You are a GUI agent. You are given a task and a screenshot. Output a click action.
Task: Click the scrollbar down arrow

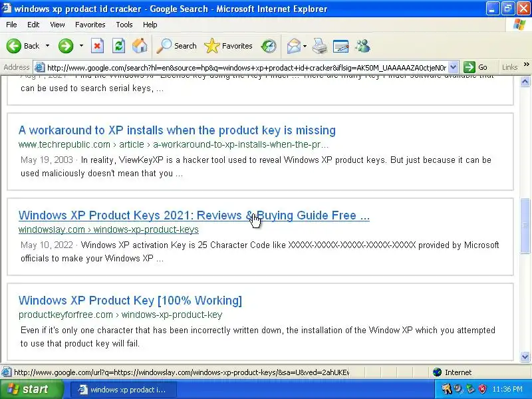(x=525, y=356)
